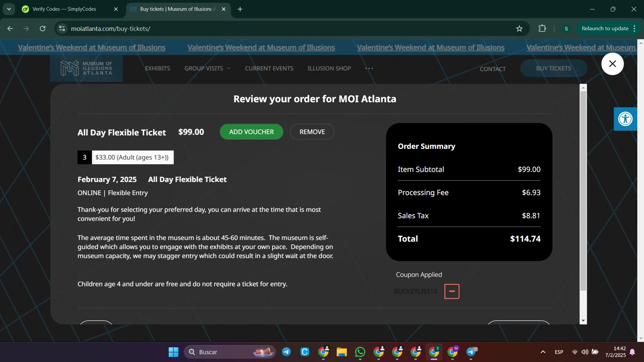
Task: Expand the GROUP VISITS dropdown menu
Action: coord(207,68)
